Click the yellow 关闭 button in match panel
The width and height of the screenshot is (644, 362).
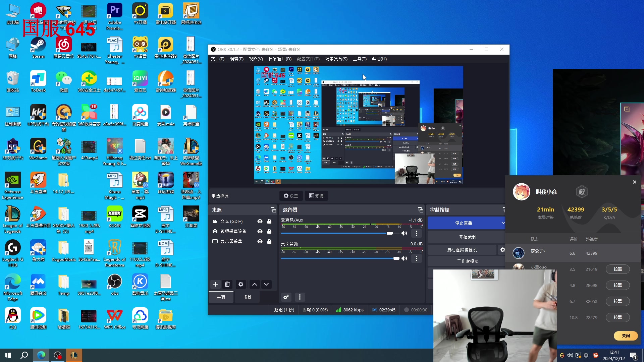point(626,336)
